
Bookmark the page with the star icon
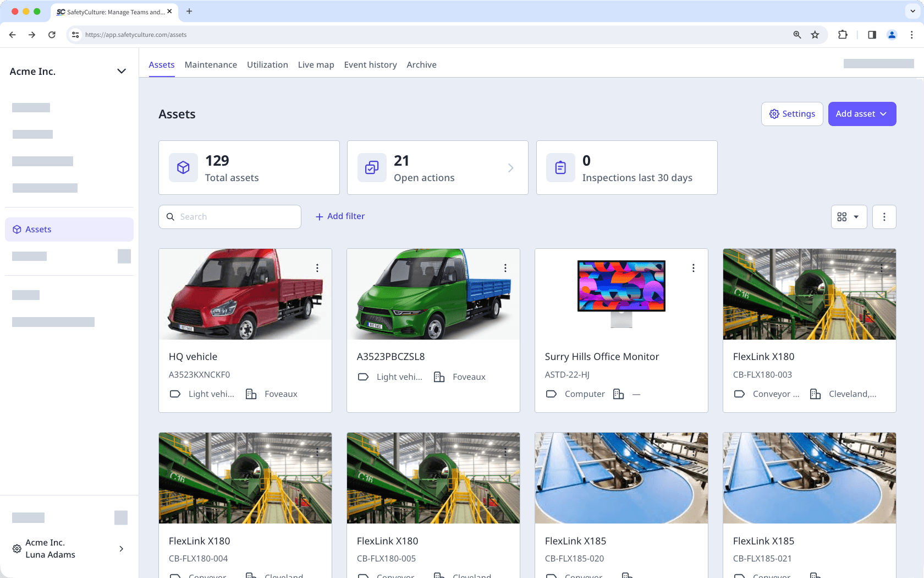816,34
